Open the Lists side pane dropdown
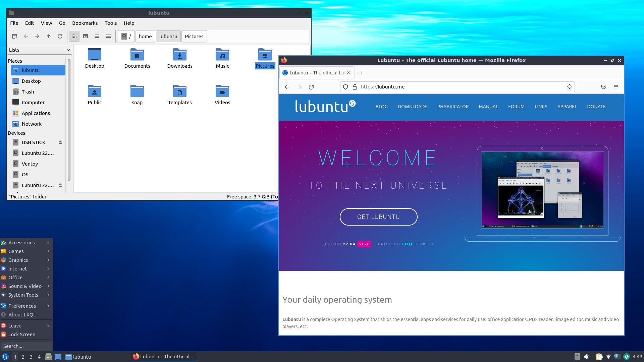 (40, 50)
